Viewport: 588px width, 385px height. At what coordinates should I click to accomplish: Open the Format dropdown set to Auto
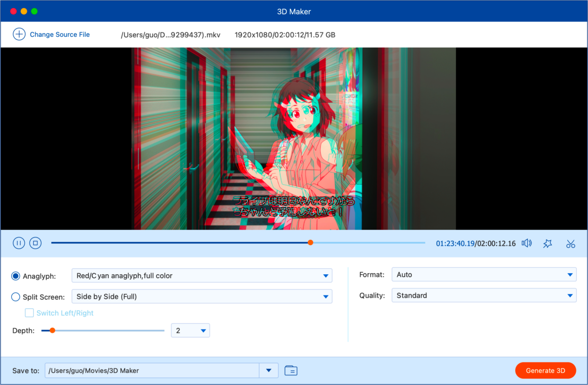[x=484, y=274]
